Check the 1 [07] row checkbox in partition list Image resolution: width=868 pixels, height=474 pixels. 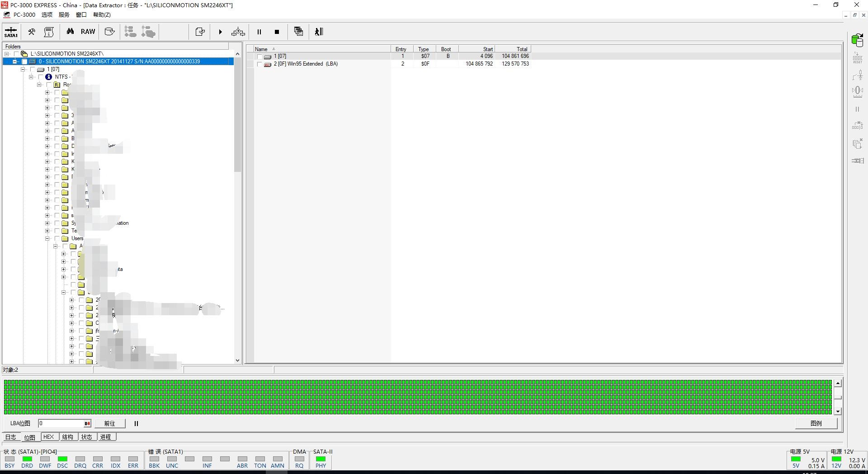259,57
